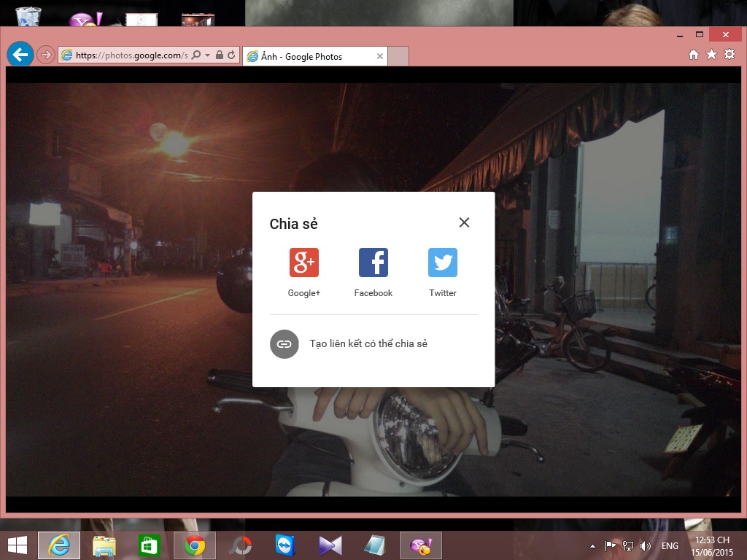Screen dimensions: 747x560
Task: Close the Chia sẻ share dialog
Action: coord(464,222)
